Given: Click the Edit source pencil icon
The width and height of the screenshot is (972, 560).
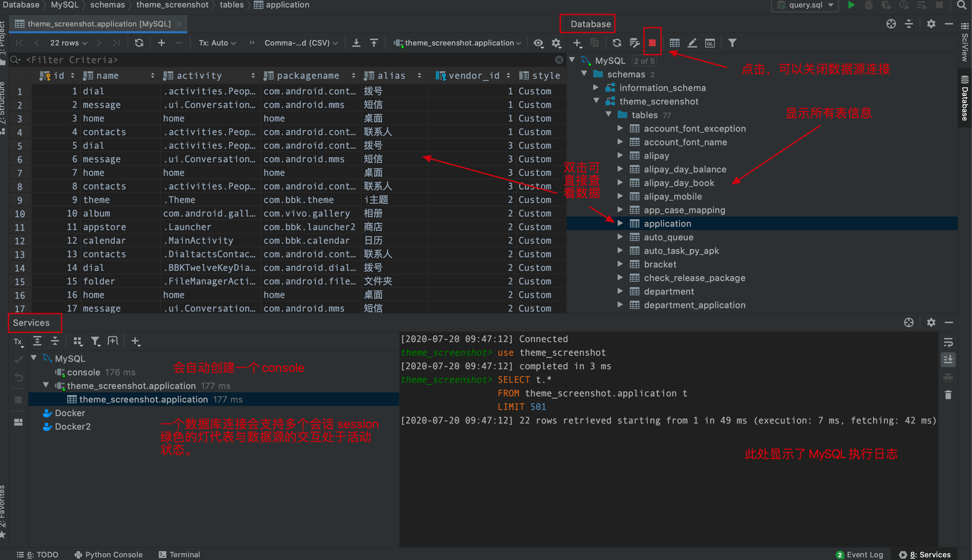Looking at the screenshot, I should pos(692,43).
